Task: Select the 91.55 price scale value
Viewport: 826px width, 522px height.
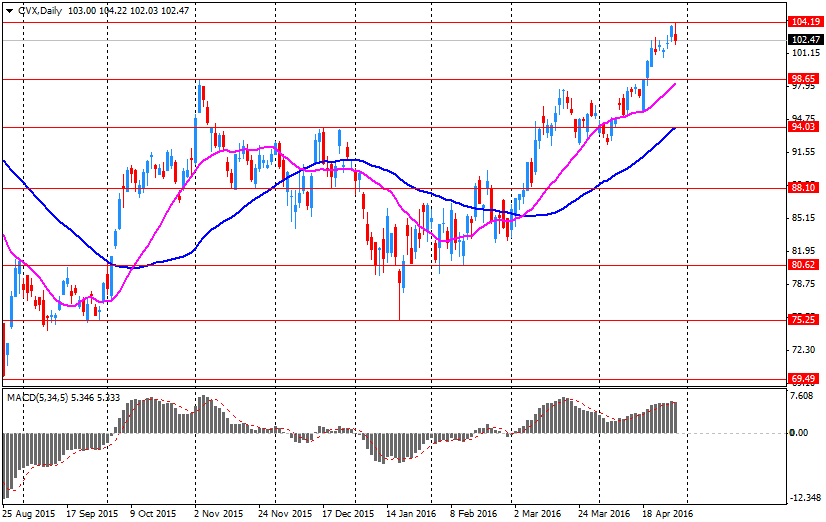Action: pyautogui.click(x=805, y=152)
